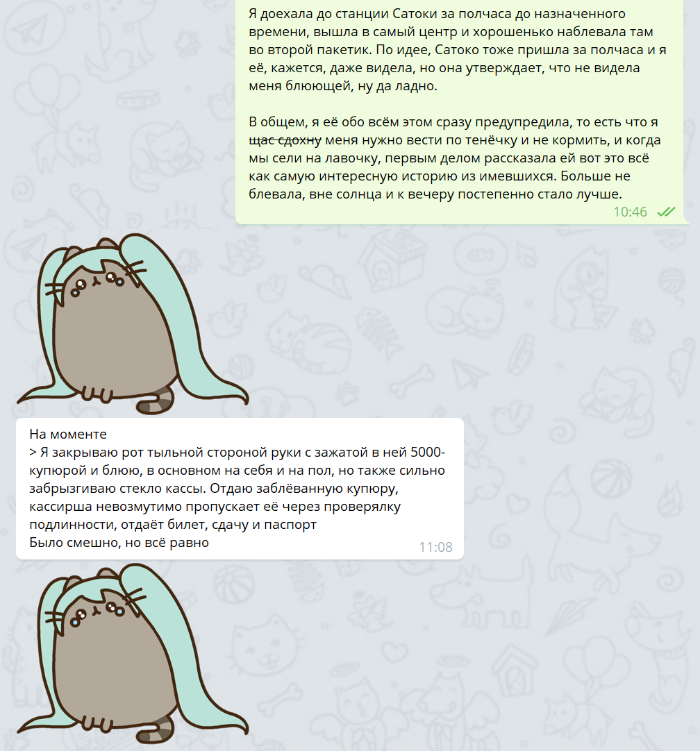Click the quoted line starting '> Я закрываю рот'
Screen dimensions: 700x751
[x=237, y=488]
